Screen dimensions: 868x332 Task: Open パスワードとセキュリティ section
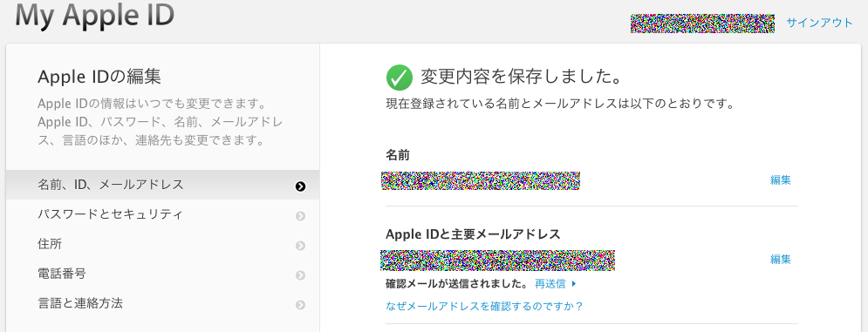point(163,214)
